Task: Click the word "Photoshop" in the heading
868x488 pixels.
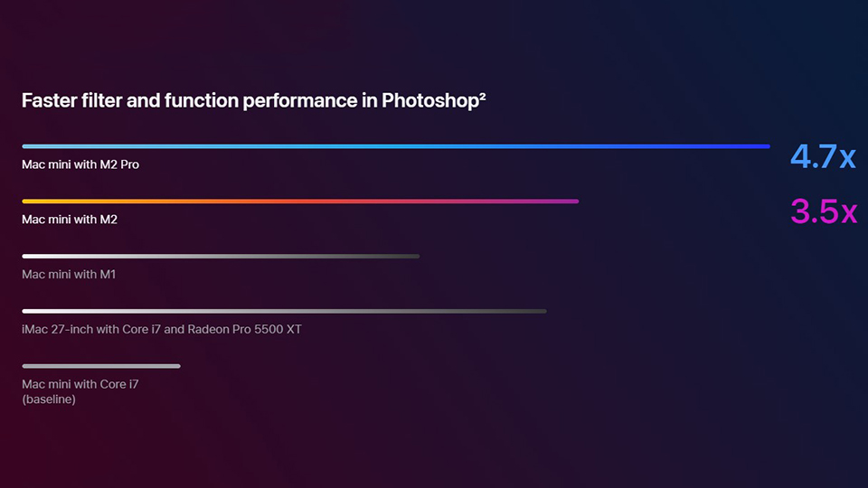Action: (x=429, y=100)
